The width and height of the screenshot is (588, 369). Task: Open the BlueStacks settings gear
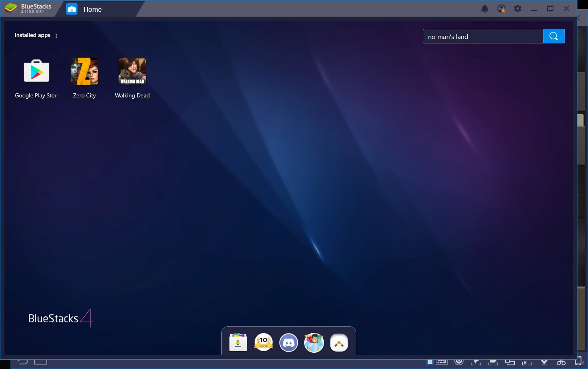click(x=518, y=9)
